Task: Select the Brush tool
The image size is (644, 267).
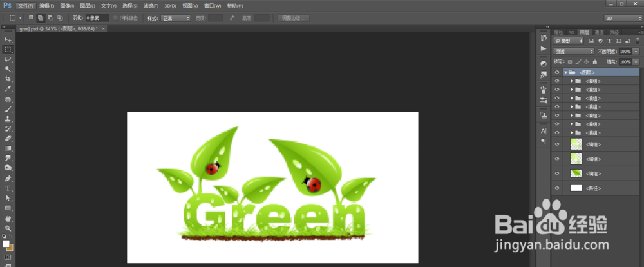Action: tap(8, 110)
